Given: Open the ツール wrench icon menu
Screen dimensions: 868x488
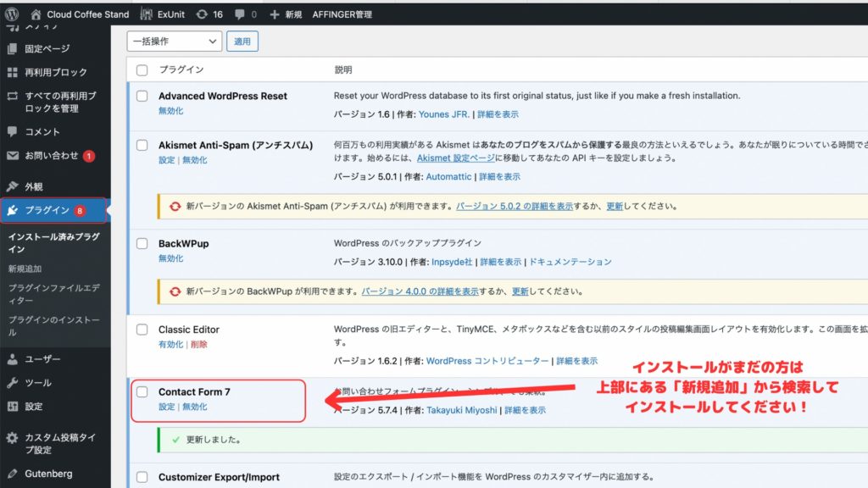Looking at the screenshot, I should point(12,383).
